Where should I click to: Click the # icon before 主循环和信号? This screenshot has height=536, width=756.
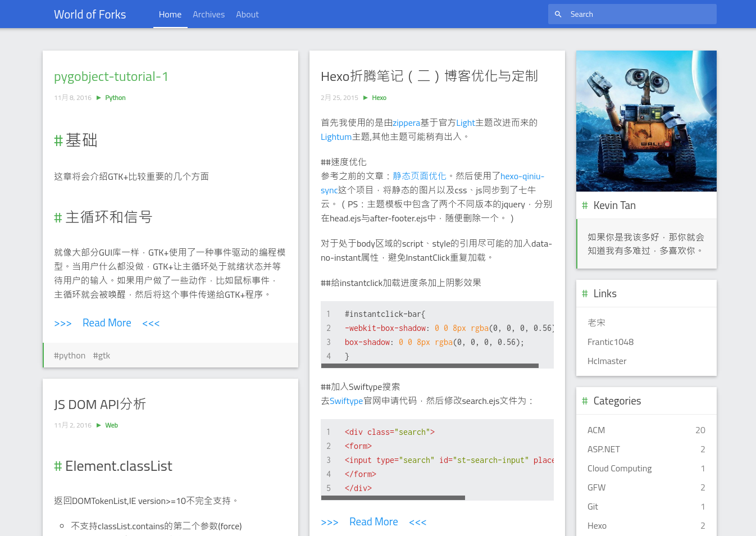click(58, 217)
